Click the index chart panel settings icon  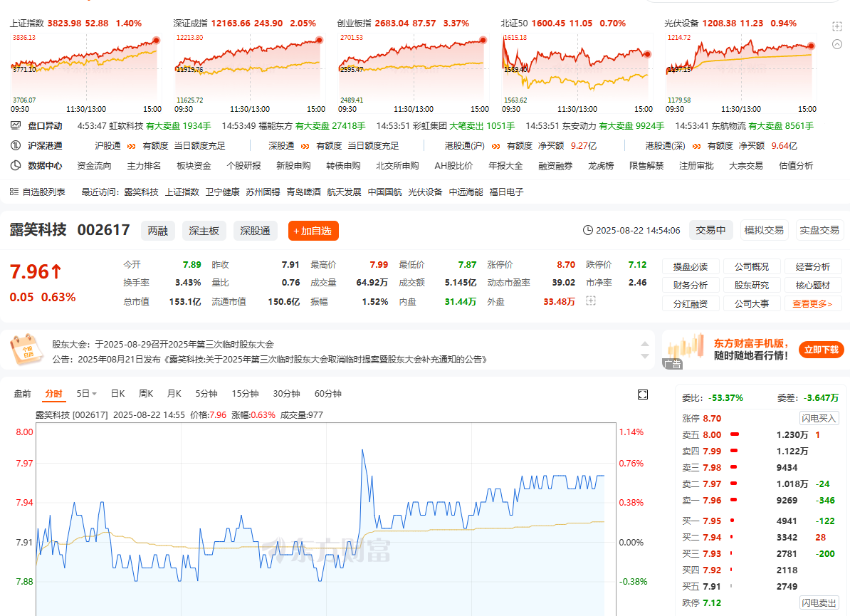coord(837,26)
